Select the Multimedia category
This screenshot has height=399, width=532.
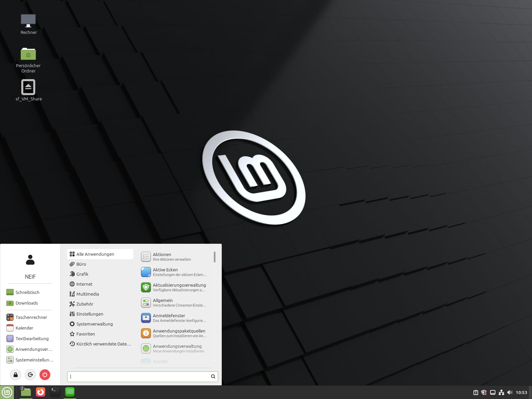point(100,294)
